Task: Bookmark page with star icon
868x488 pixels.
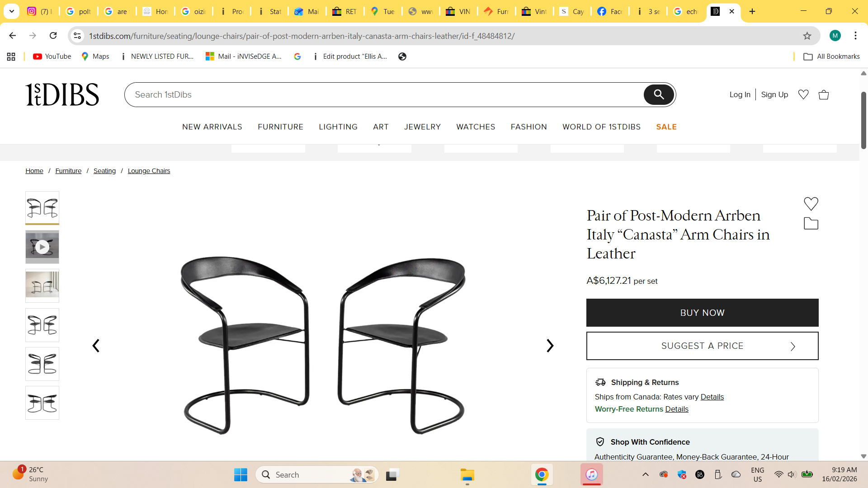Action: [x=807, y=36]
